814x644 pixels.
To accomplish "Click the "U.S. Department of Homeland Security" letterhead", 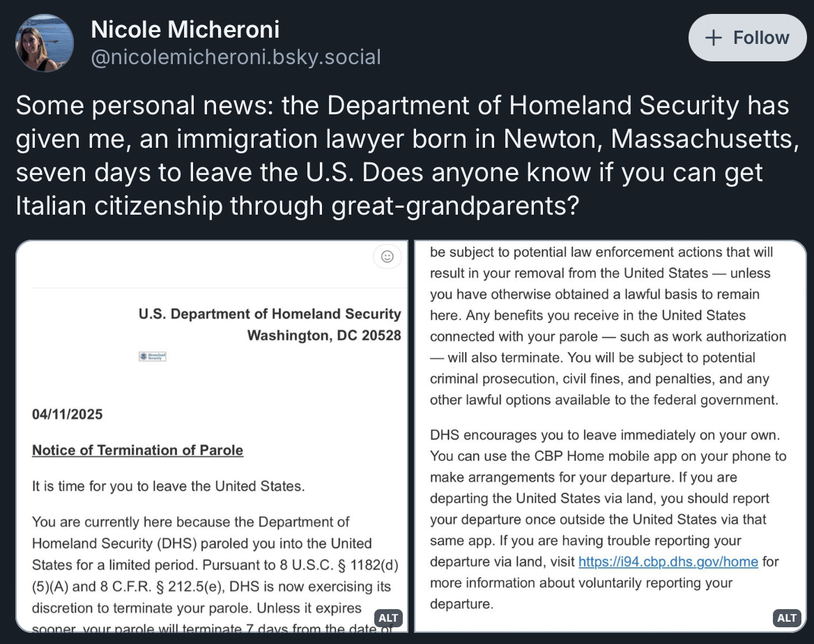I will (x=270, y=314).
